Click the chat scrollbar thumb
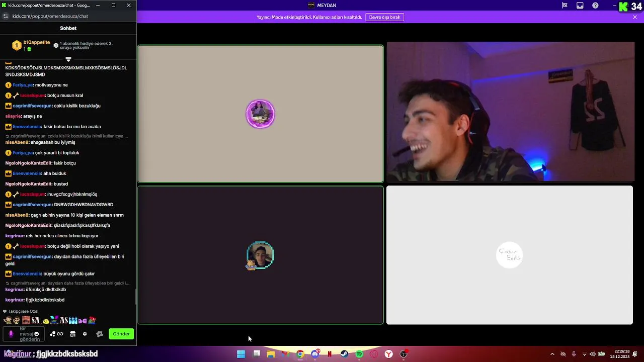Screen dimensions: 644x362 (136, 297)
